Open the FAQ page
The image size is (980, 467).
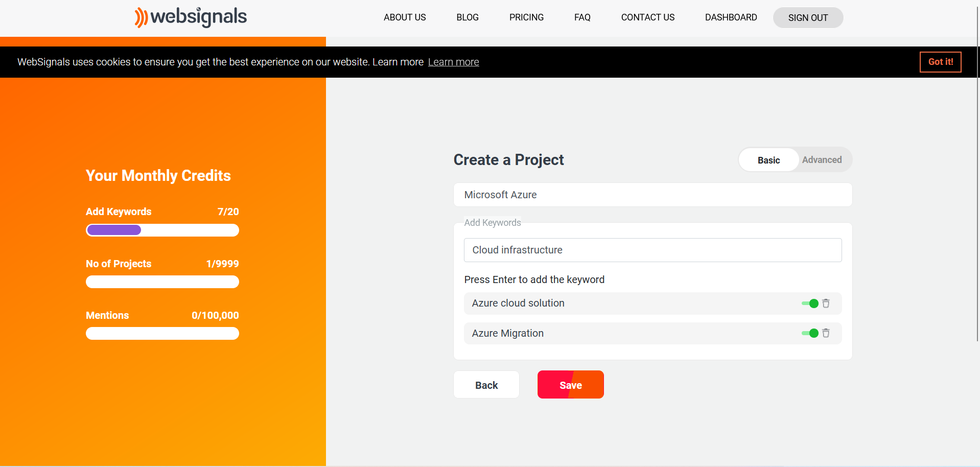(x=582, y=17)
